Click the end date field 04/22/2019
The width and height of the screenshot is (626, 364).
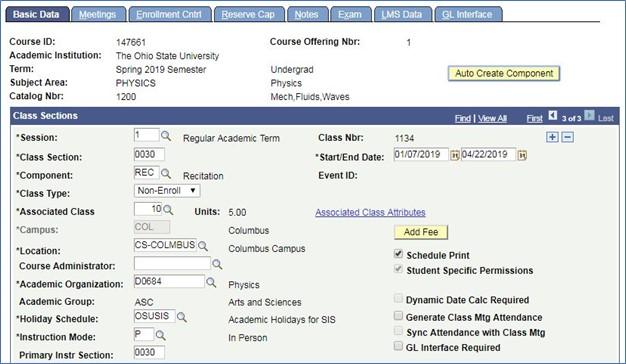[489, 154]
